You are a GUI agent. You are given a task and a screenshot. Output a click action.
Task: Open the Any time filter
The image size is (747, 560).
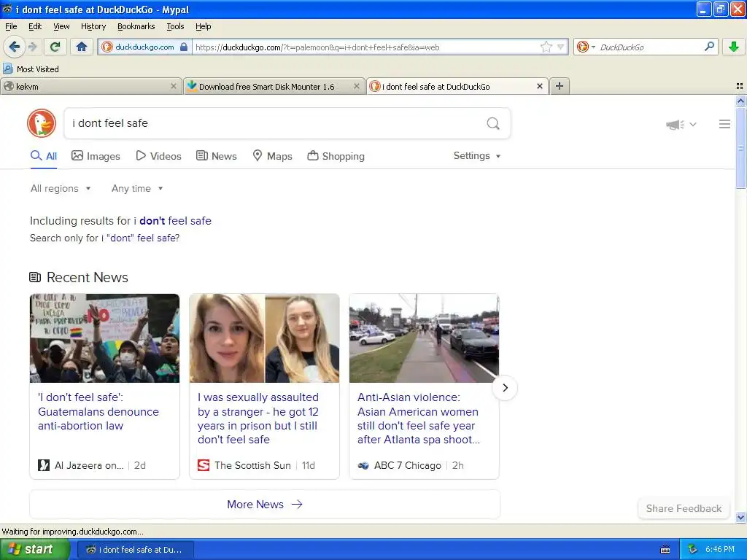[x=137, y=189]
